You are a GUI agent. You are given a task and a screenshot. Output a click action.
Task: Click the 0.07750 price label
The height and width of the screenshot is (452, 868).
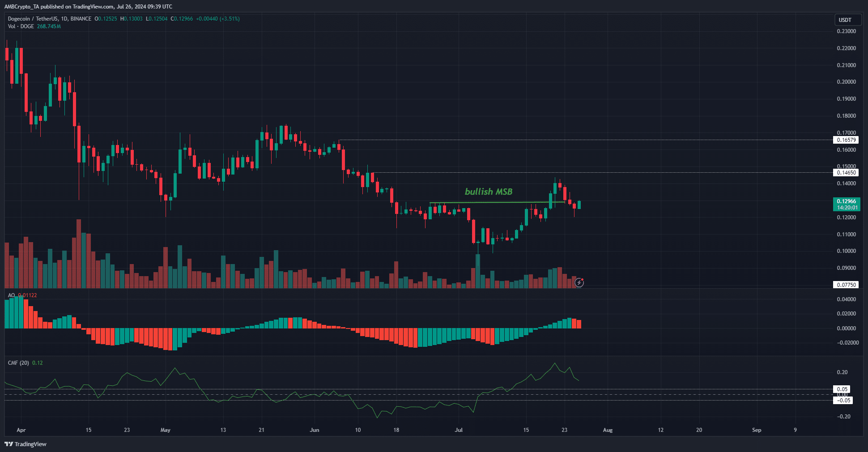(x=846, y=285)
